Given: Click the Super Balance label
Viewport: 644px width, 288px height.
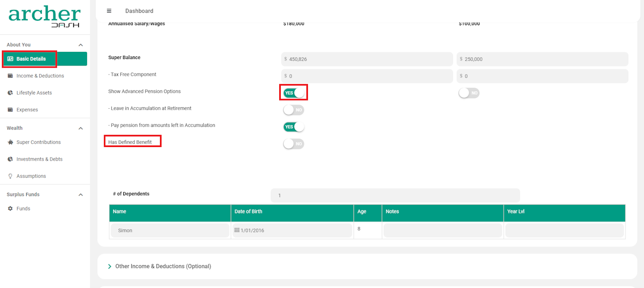Looking at the screenshot, I should (124, 57).
